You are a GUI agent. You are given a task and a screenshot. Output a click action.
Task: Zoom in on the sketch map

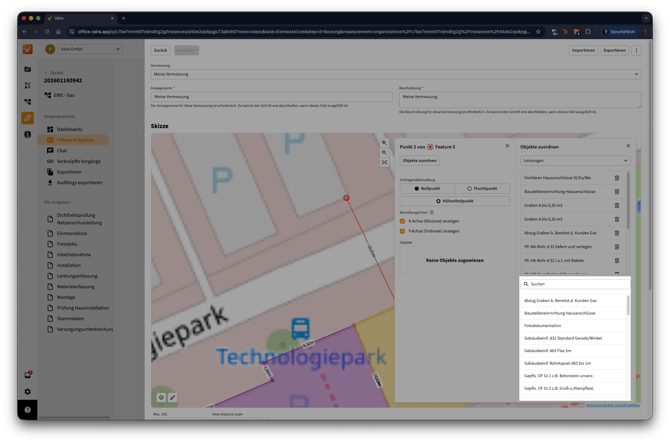pyautogui.click(x=385, y=143)
